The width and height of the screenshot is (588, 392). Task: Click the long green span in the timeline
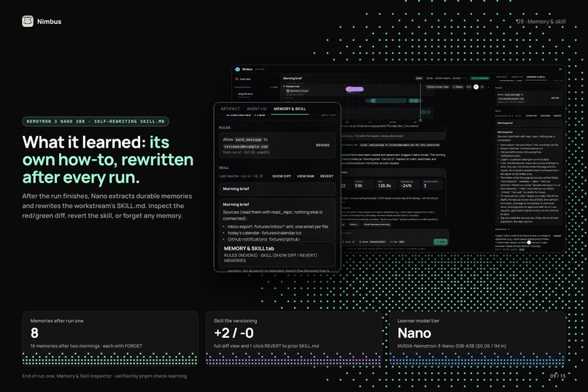point(387,101)
